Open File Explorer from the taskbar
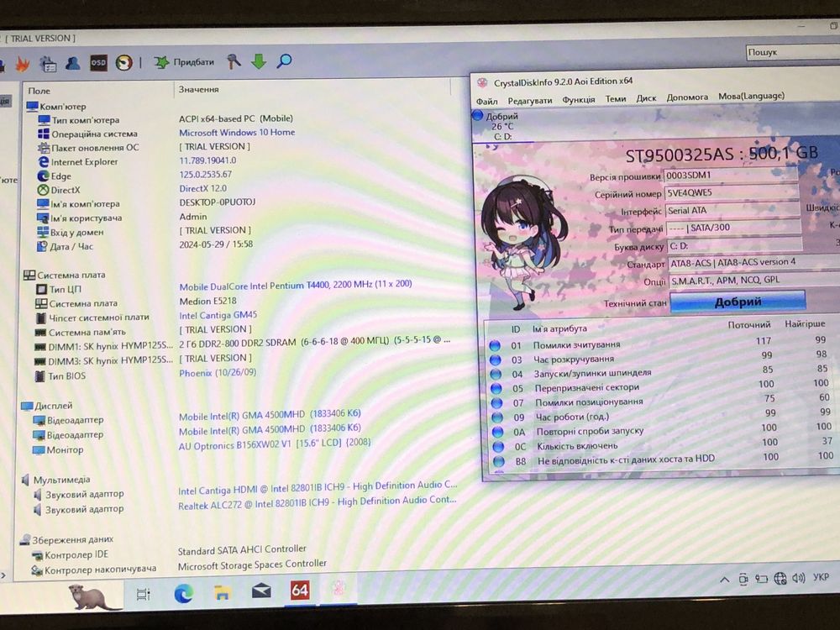 tap(223, 592)
